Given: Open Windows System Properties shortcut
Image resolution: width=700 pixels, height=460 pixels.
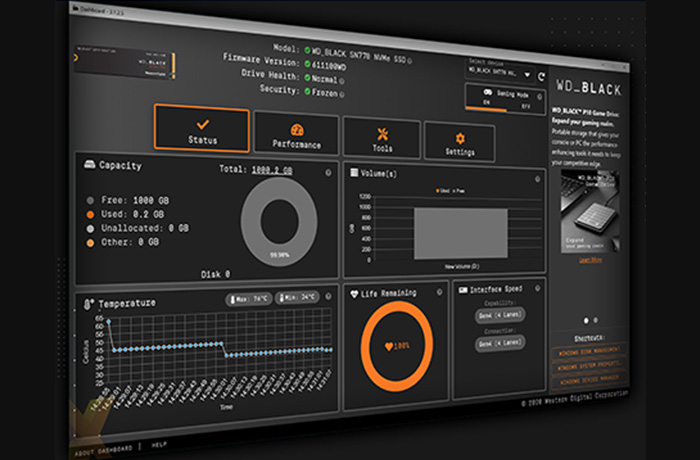Looking at the screenshot, I should pyautogui.click(x=589, y=366).
